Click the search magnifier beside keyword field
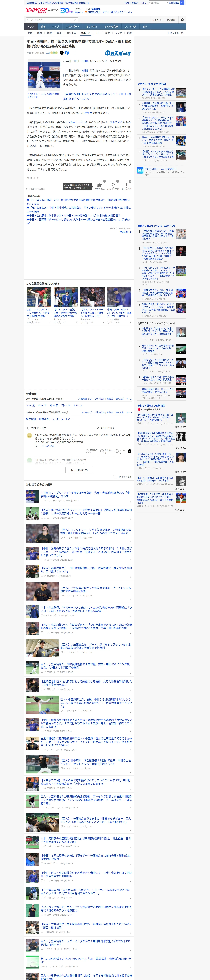 75,20
